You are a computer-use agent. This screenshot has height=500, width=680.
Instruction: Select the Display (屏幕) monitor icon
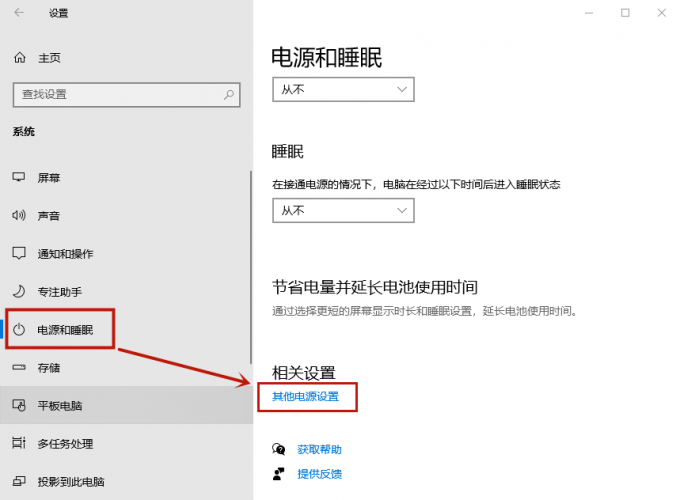pos(19,177)
